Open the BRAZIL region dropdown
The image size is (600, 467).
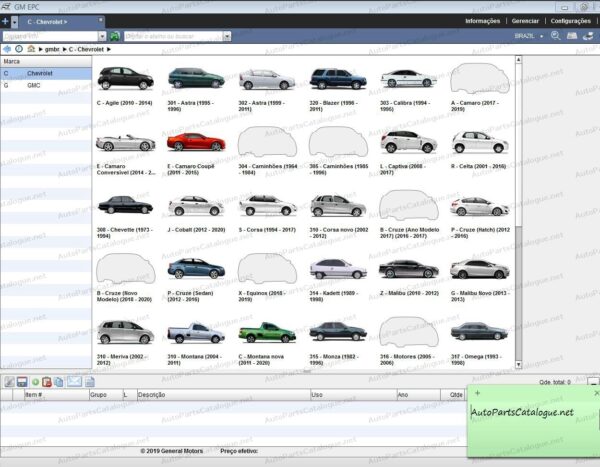528,36
